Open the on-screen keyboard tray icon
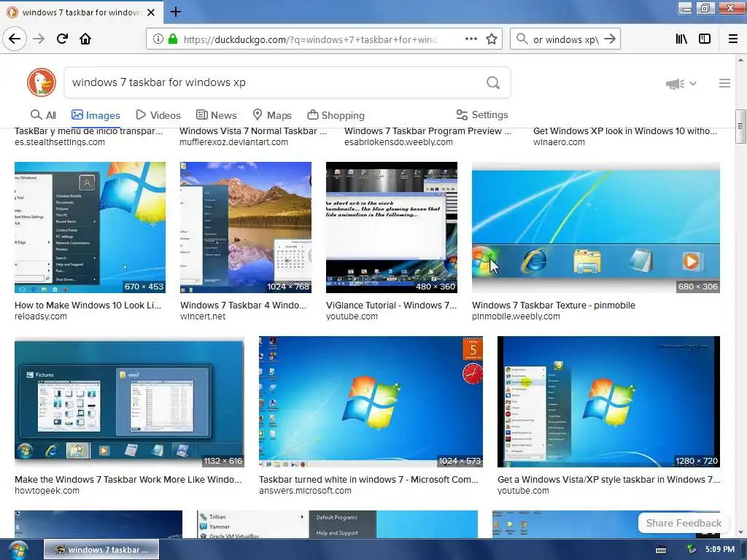The image size is (747, 560). (x=661, y=550)
